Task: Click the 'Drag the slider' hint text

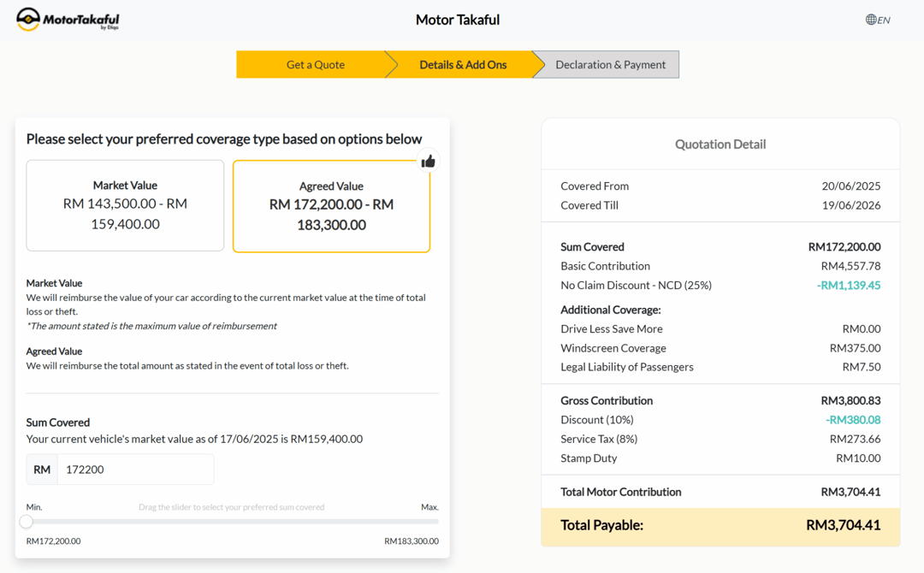Action: [x=232, y=507]
